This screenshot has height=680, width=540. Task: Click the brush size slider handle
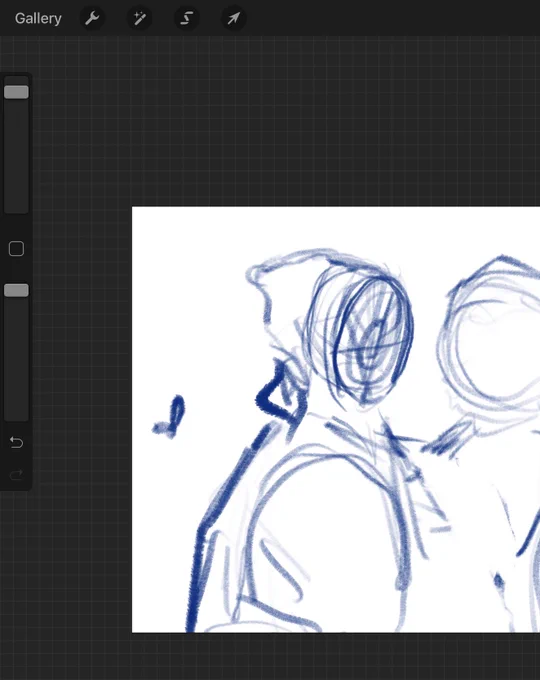pyautogui.click(x=16, y=92)
